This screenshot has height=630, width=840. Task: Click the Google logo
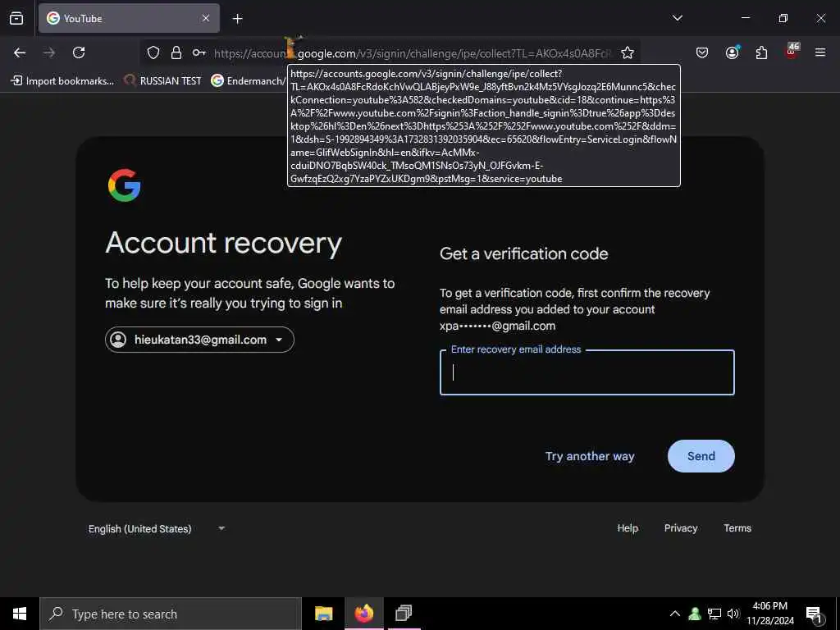click(x=125, y=185)
